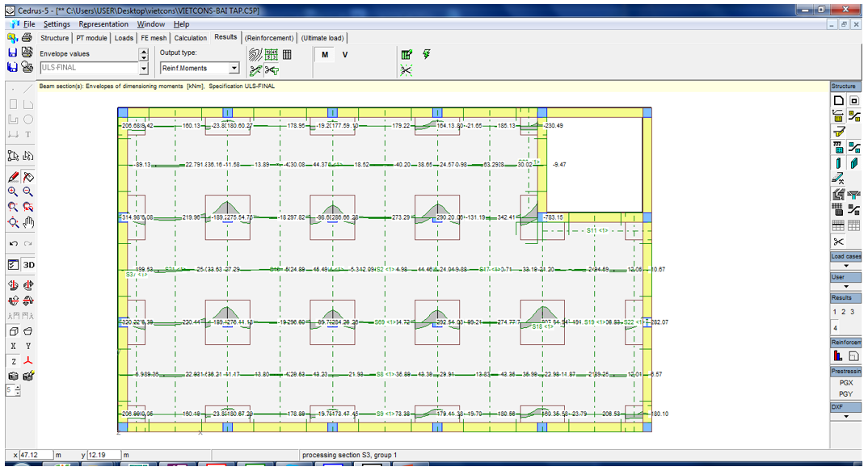Click the eraser tool beside the pencil

pyautogui.click(x=28, y=177)
